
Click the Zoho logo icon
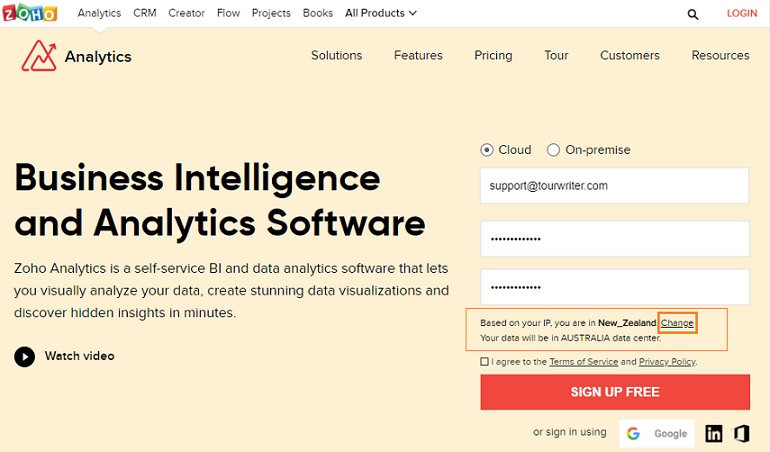point(30,13)
